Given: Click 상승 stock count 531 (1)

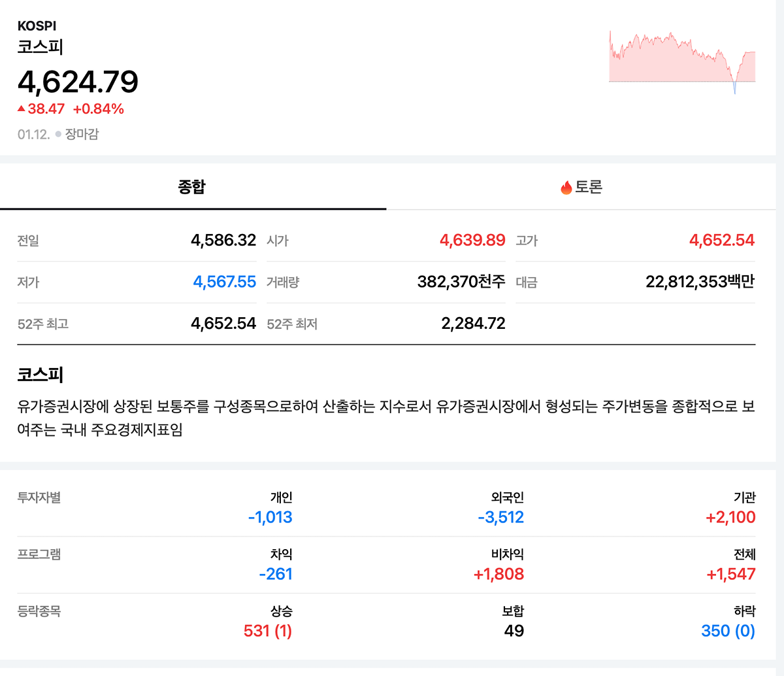Looking at the screenshot, I should tap(267, 631).
